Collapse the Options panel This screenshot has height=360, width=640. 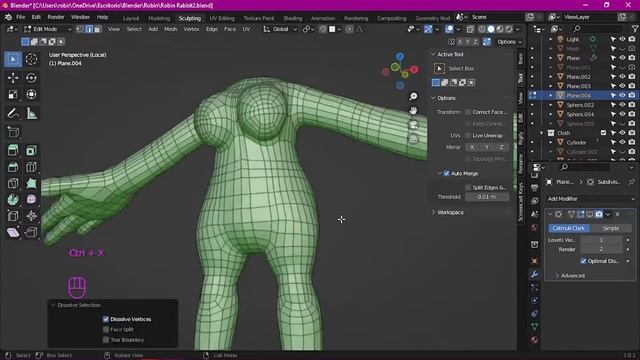(433, 98)
